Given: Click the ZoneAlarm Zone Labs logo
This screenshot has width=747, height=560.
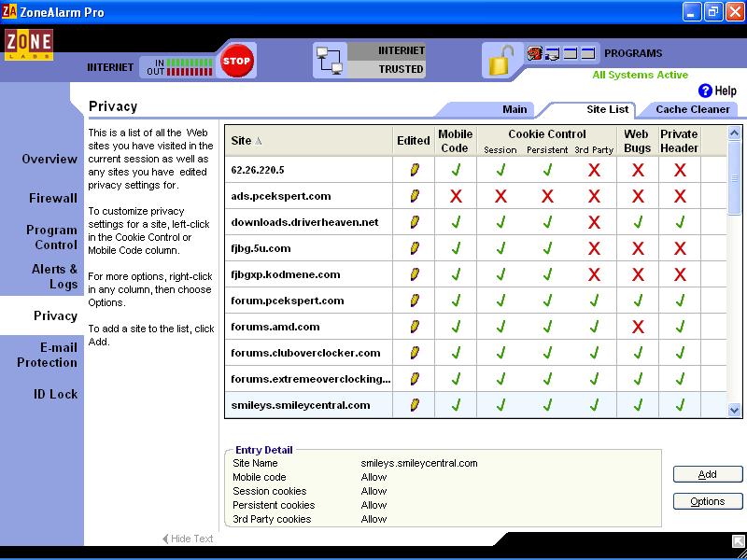Looking at the screenshot, I should [28, 45].
